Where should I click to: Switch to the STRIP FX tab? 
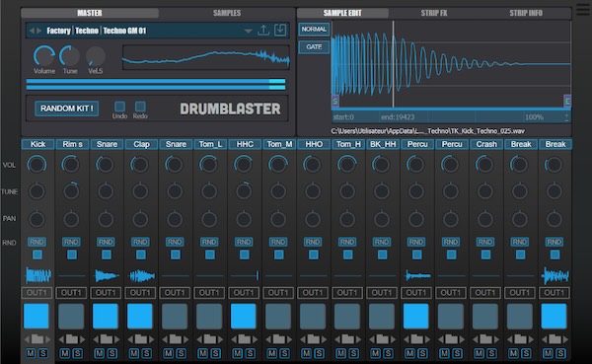[434, 13]
